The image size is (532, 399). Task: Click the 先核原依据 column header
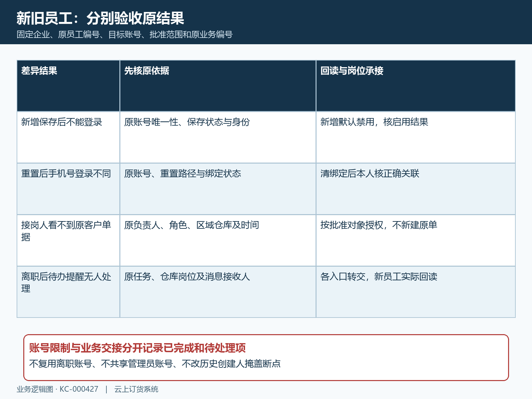pyautogui.click(x=218, y=86)
